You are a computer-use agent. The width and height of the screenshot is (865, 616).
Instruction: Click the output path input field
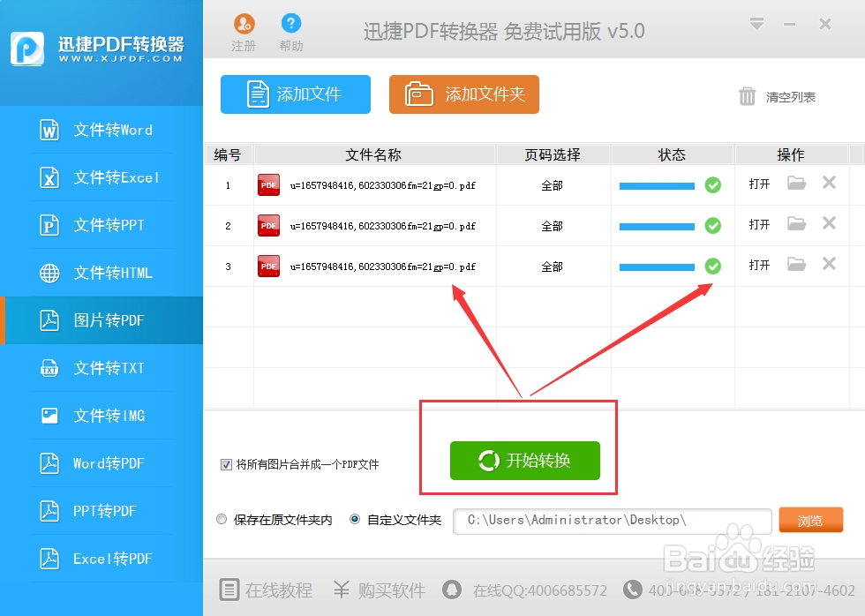tap(612, 520)
